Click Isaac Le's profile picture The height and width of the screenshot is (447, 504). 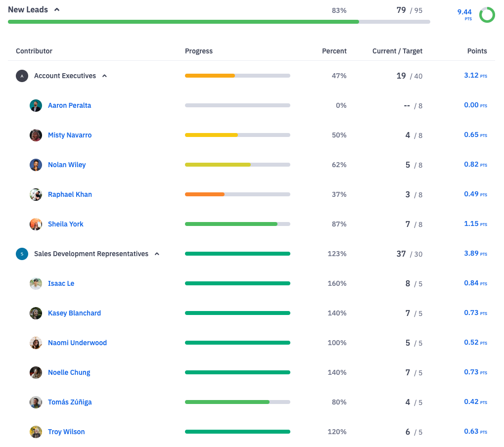[36, 283]
